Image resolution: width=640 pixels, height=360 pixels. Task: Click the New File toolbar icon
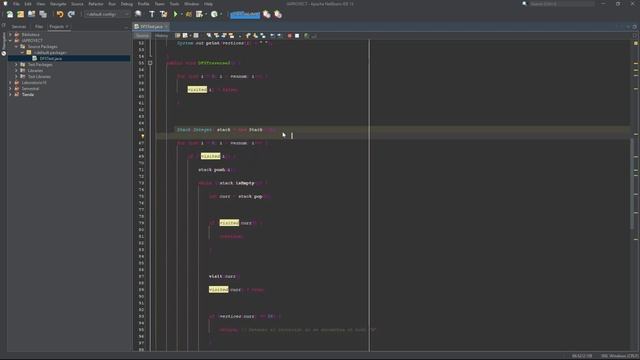[x=10, y=14]
